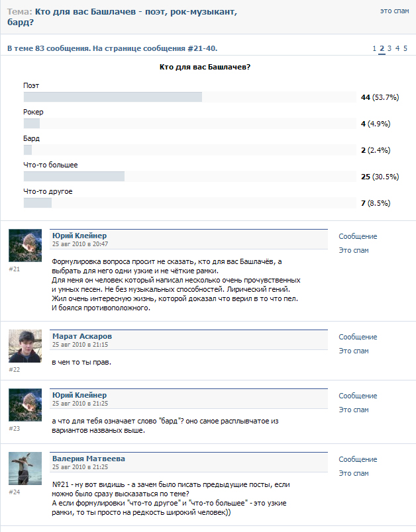Jump to page 5 of the discussion
416x532 pixels.
(405, 48)
